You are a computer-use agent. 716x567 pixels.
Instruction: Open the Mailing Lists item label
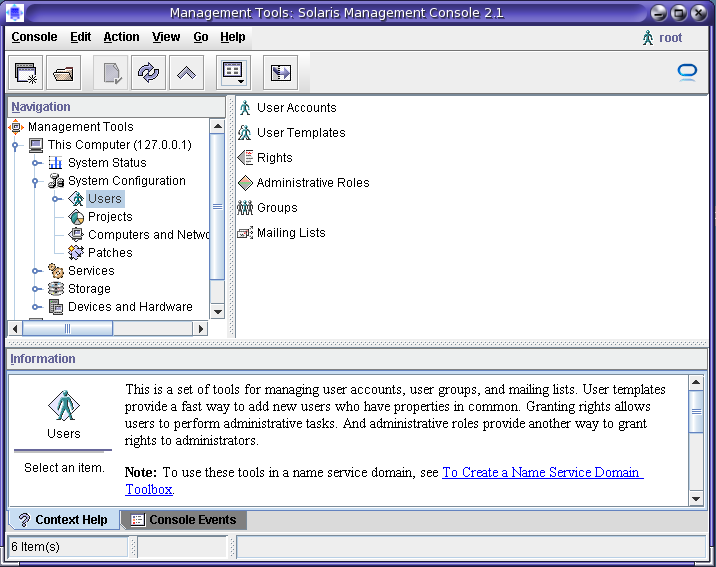[x=291, y=233]
